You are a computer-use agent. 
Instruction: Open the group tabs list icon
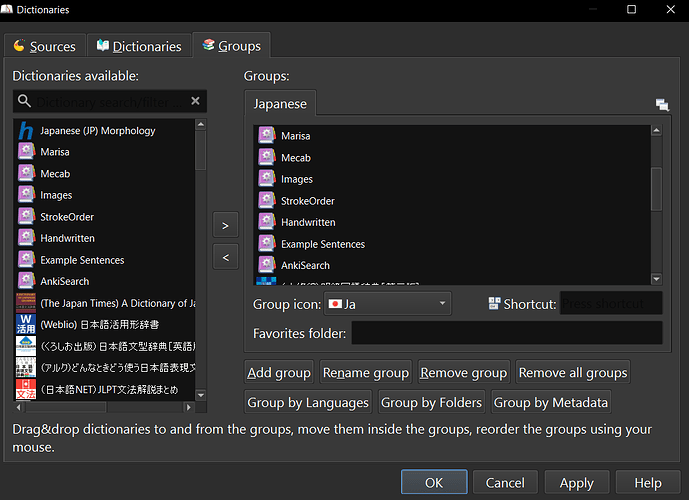662,105
